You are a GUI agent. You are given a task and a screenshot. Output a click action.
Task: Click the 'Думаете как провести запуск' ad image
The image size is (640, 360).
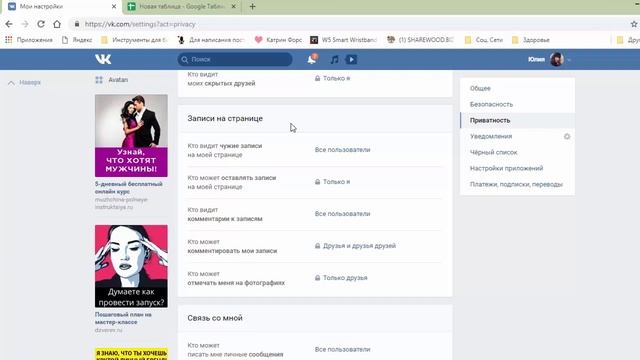[x=131, y=266]
